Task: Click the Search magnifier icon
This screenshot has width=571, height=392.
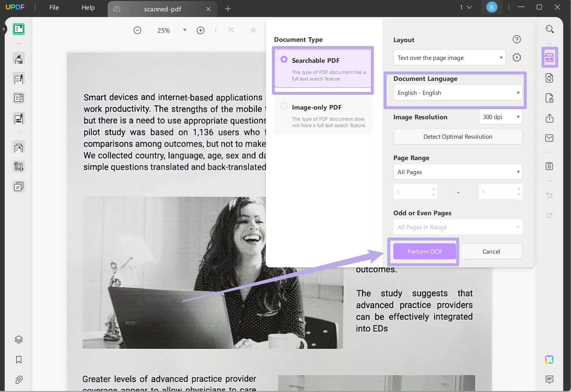Action: click(x=550, y=29)
